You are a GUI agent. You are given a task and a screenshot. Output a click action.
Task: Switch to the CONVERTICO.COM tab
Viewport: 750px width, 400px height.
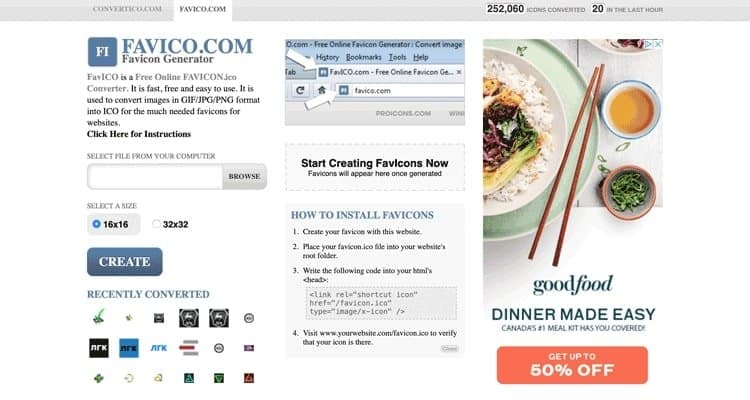127,9
